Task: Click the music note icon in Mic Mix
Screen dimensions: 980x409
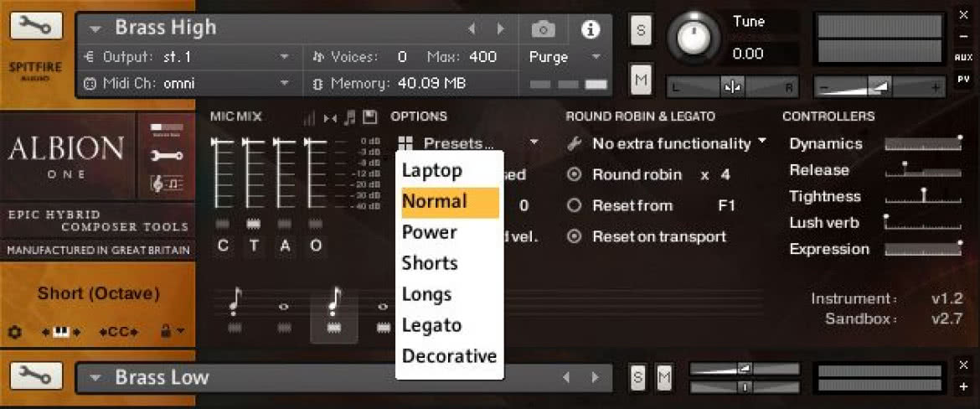Action: click(350, 117)
